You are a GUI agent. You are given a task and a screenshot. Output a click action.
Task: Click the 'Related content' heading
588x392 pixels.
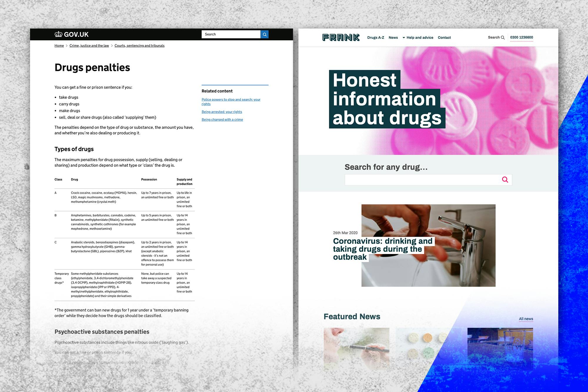click(217, 91)
